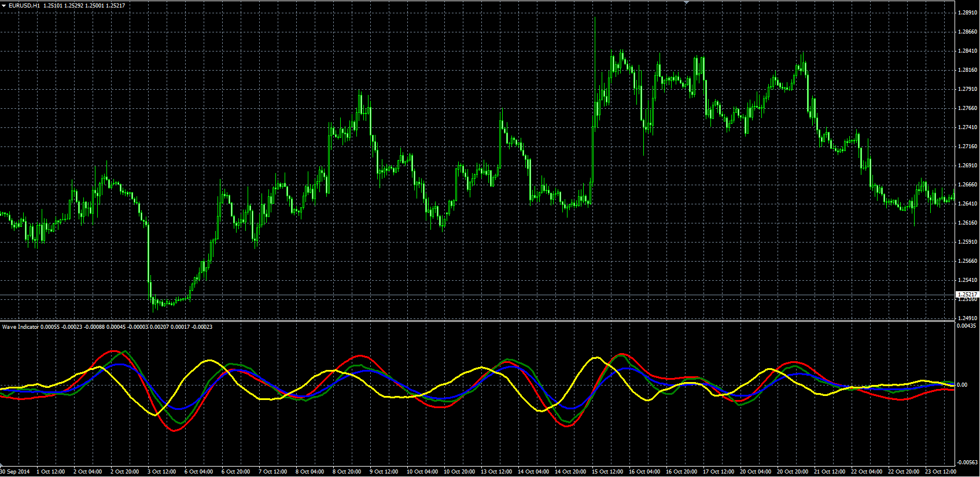The image size is (980, 477).
Task: Click the 2 Oct 04:00 time label
Action: [x=88, y=472]
